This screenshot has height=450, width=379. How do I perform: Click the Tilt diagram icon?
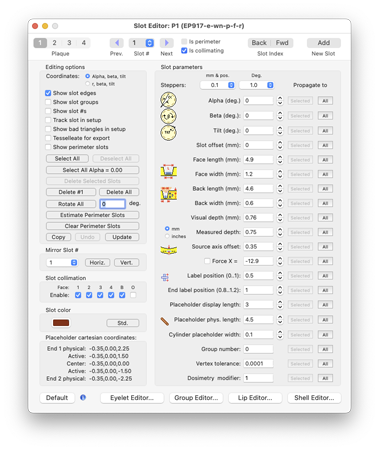coord(168,132)
